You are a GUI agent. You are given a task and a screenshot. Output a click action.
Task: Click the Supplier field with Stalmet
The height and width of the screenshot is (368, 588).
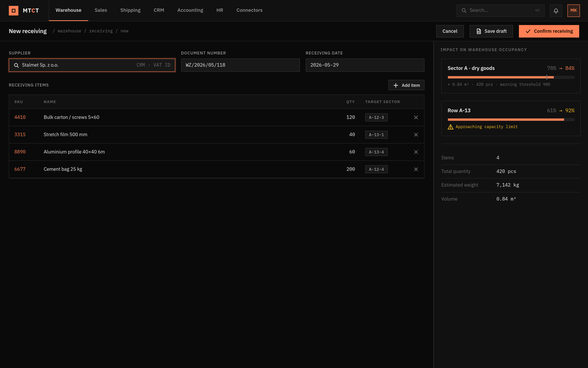coord(92,65)
